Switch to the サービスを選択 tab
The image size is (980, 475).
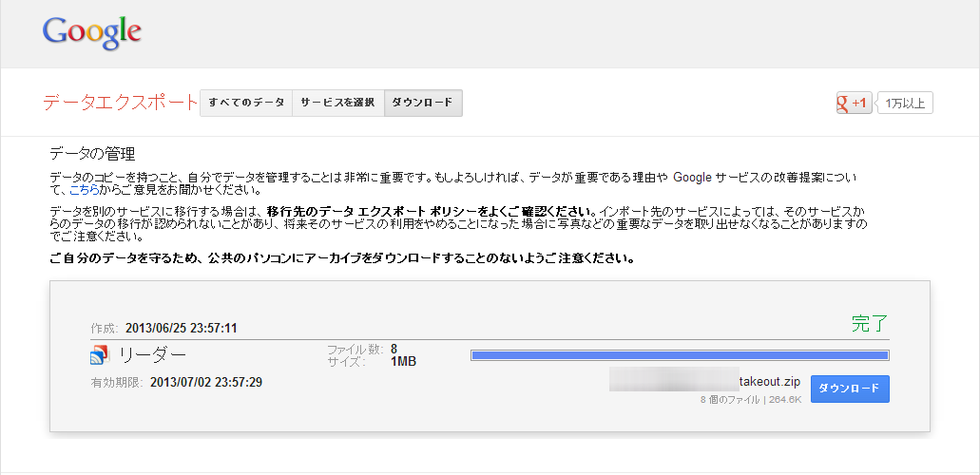coord(337,103)
